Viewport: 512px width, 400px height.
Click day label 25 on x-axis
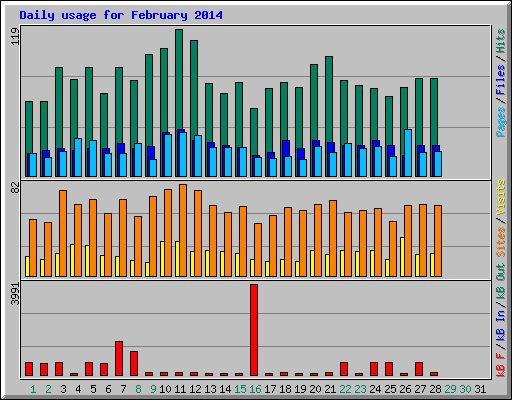point(390,389)
